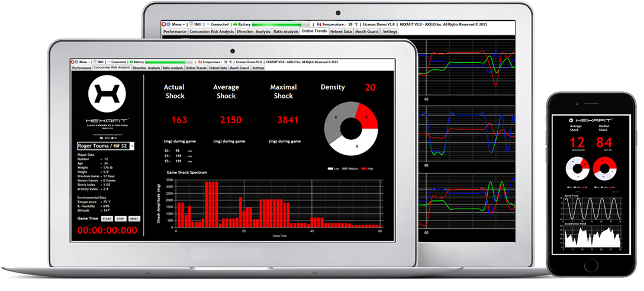Image resolution: width=644 pixels, height=291 pixels.
Task: Open the Menu dropdown on the front laptop
Action: point(84,62)
